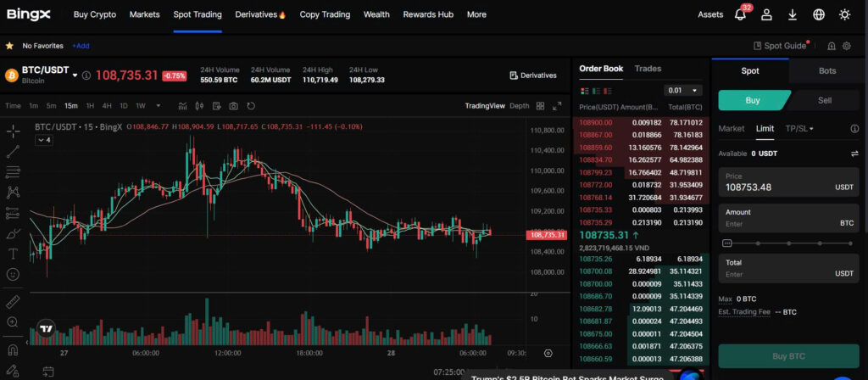Show only bids in order book
Image resolution: width=868 pixels, height=380 pixels.
point(596,91)
